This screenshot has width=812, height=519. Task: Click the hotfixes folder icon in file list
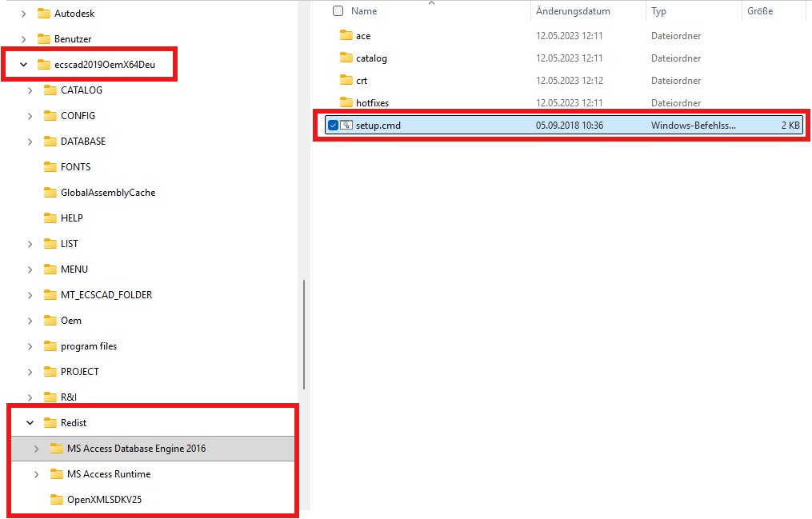click(x=346, y=102)
